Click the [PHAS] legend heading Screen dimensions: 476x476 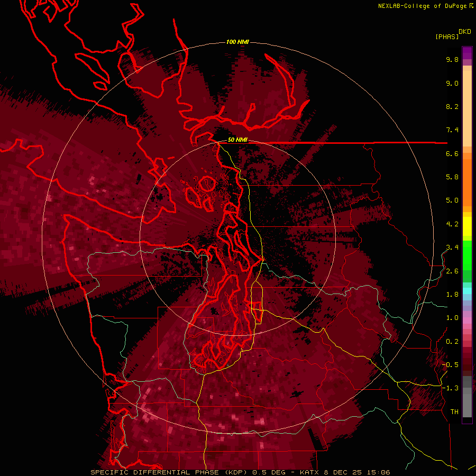click(447, 36)
